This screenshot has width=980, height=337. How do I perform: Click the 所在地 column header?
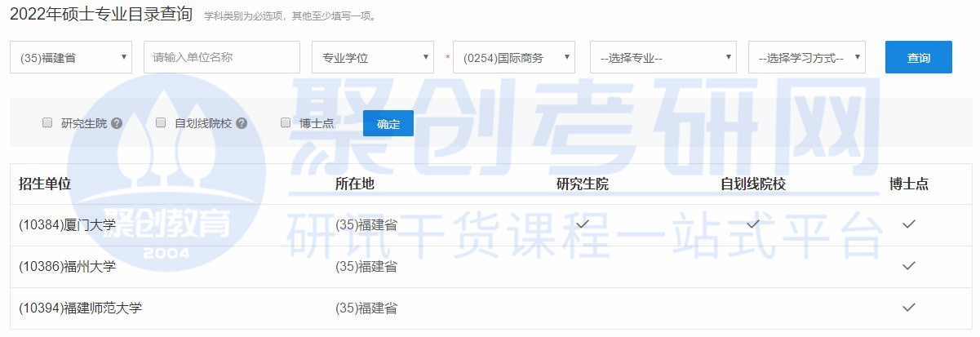355,184
